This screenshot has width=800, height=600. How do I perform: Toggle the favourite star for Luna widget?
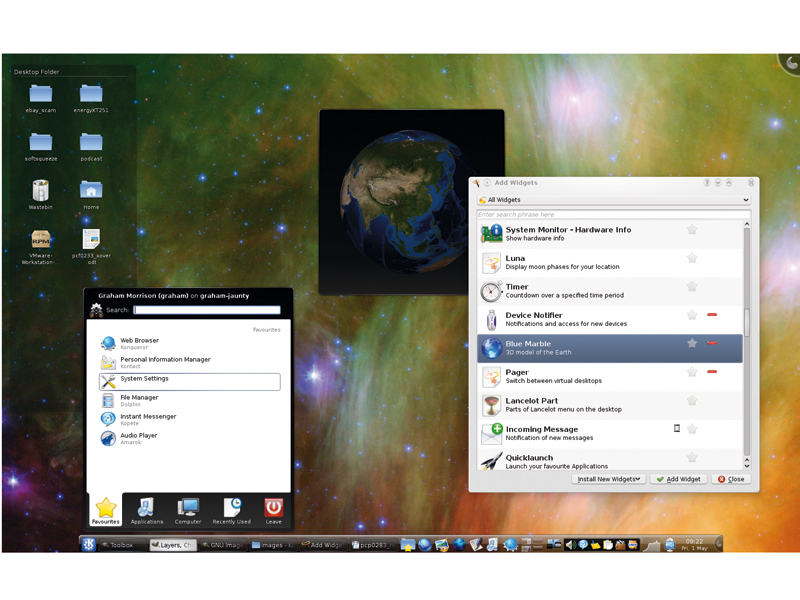(x=692, y=258)
